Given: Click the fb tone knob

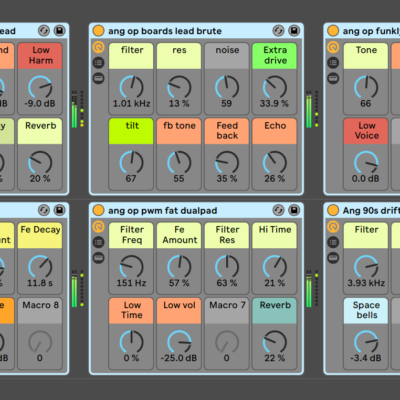Looking at the screenshot, I should [x=179, y=163].
